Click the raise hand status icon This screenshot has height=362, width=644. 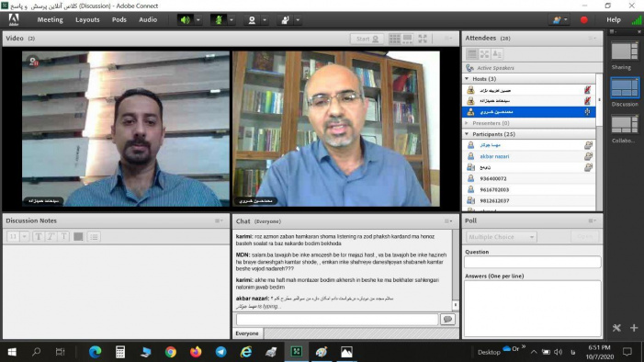[285, 19]
